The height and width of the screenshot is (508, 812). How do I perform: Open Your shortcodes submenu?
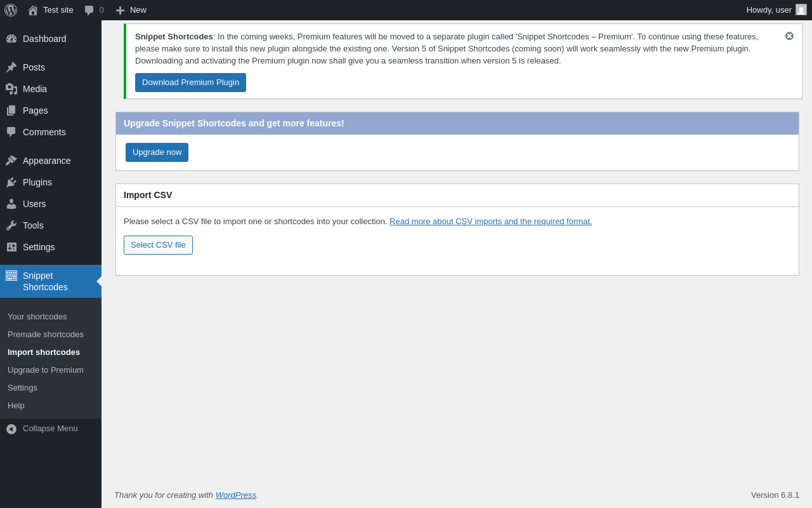(37, 317)
